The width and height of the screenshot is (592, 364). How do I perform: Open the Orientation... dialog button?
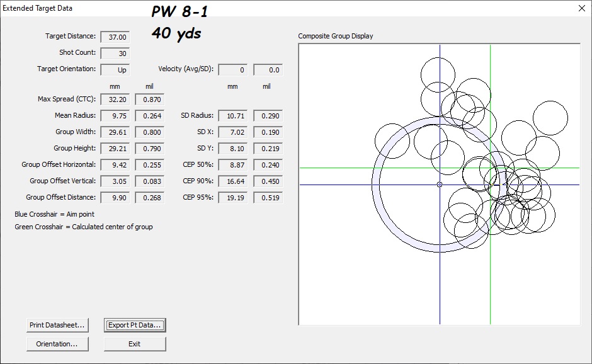(57, 344)
